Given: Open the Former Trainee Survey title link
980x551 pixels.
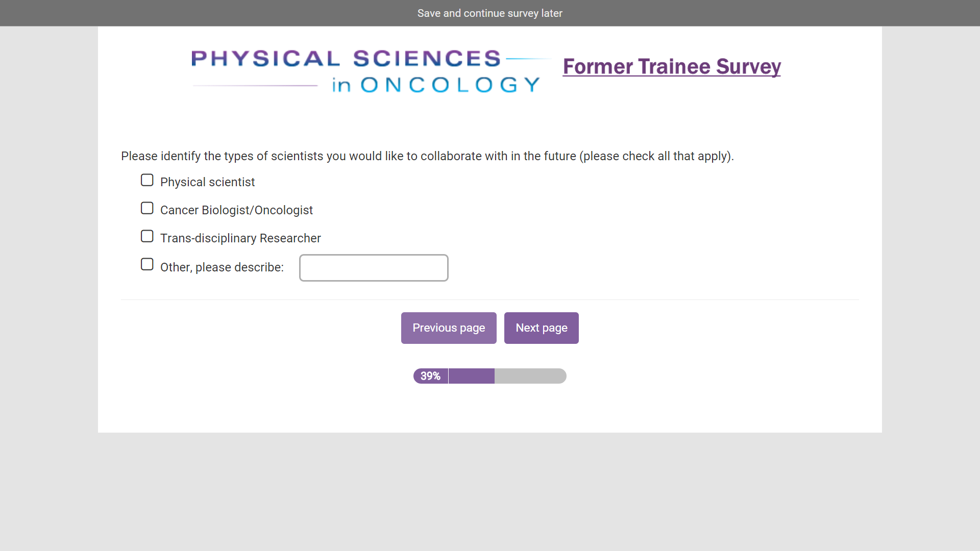Looking at the screenshot, I should click(672, 67).
